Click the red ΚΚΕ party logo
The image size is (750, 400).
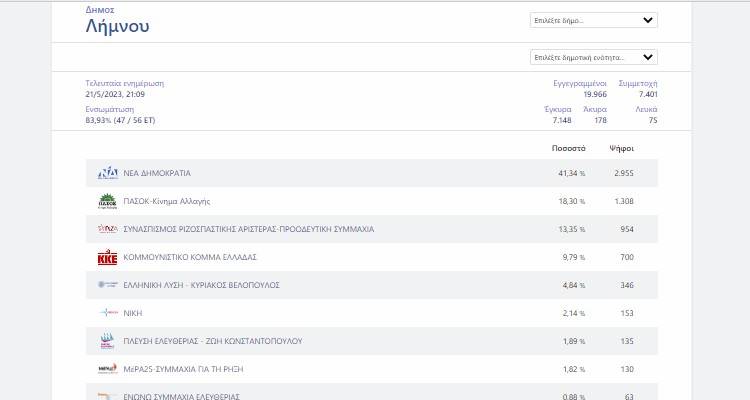click(x=107, y=257)
